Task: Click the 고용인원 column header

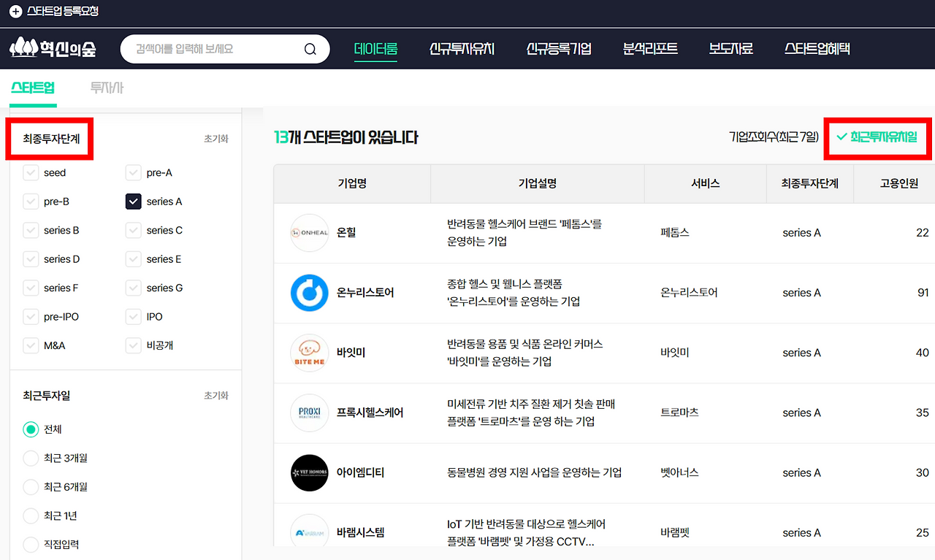Action: [898, 184]
